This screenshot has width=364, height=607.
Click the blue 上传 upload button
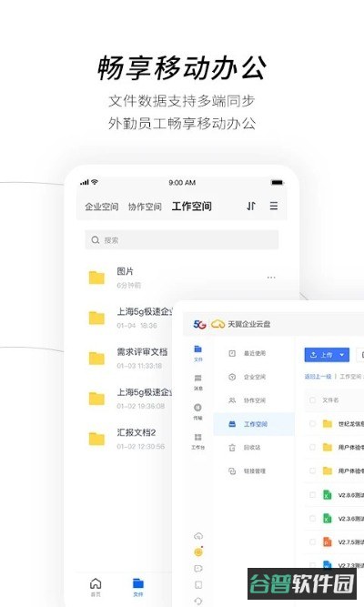(x=327, y=355)
